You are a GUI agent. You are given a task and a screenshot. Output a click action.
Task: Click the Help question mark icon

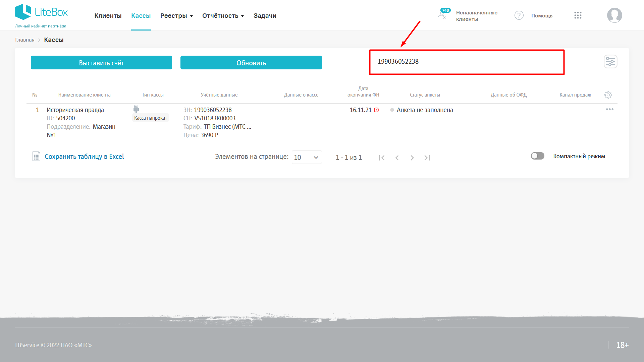(519, 15)
